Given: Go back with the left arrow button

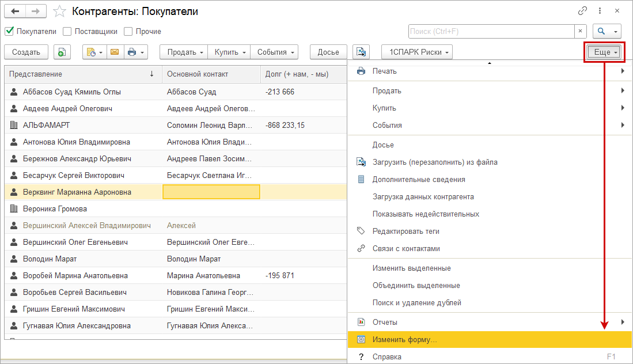Looking at the screenshot, I should (x=16, y=12).
